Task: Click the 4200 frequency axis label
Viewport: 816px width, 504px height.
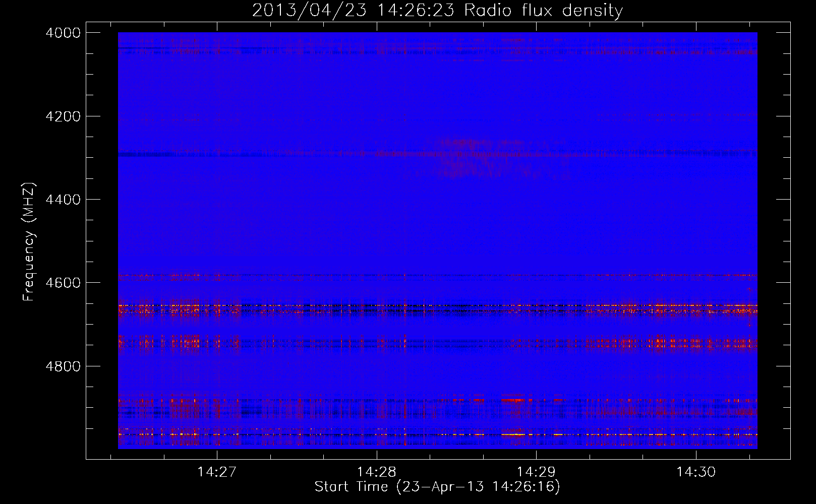Action: pyautogui.click(x=63, y=116)
